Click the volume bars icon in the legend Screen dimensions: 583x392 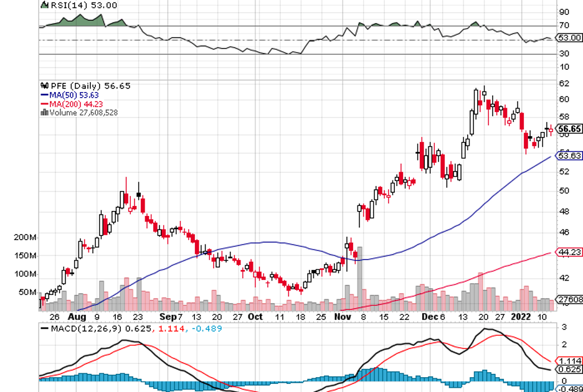tap(44, 113)
